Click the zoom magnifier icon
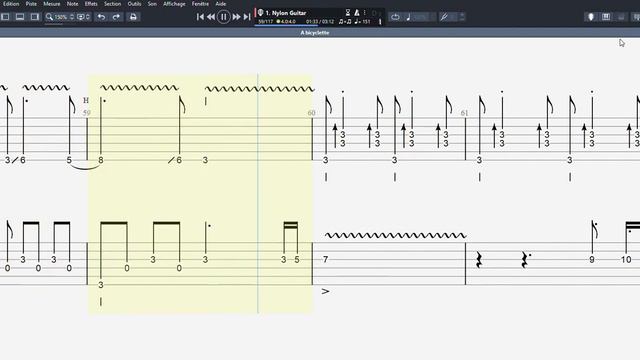 point(49,17)
